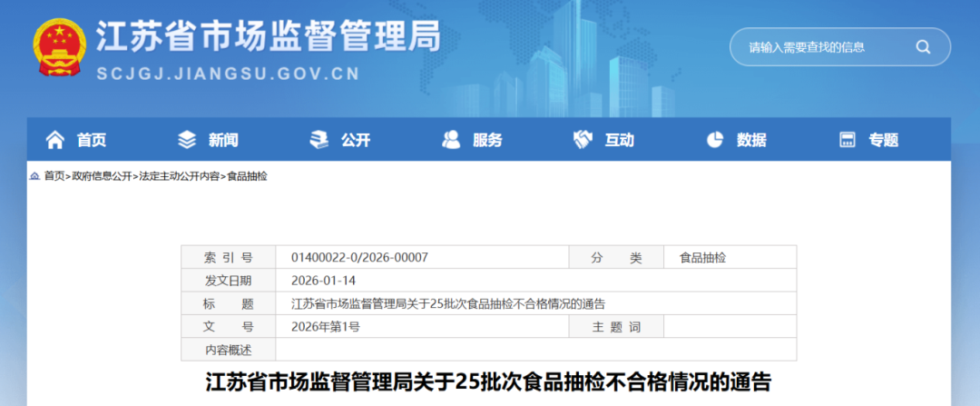Click the people icon beside 服务

[x=451, y=140]
